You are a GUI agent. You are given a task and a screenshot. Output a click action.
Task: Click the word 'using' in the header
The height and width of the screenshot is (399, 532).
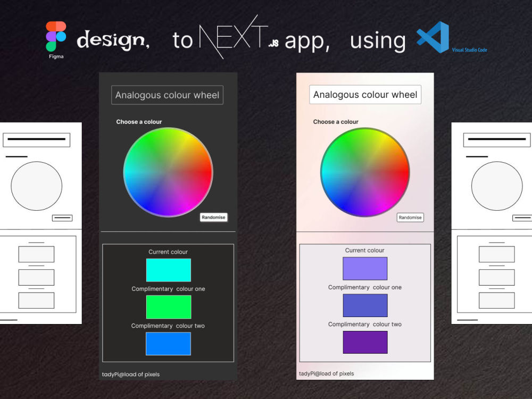pyautogui.click(x=378, y=41)
